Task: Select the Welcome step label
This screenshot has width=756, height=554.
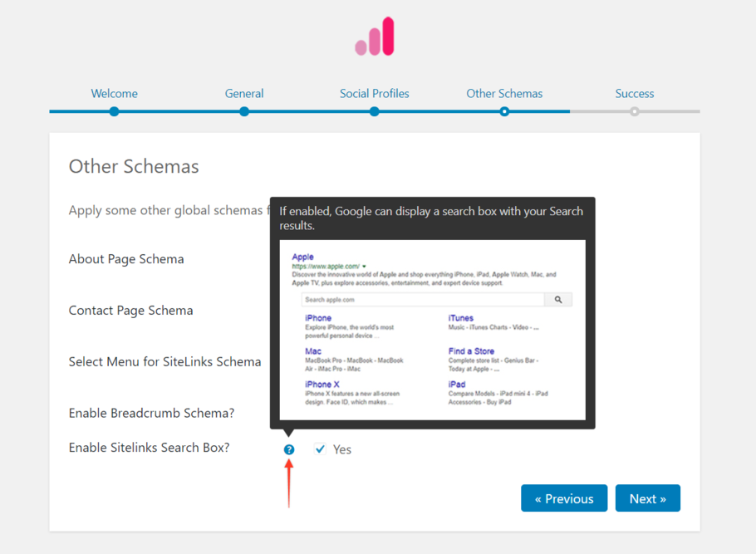Action: coord(114,93)
